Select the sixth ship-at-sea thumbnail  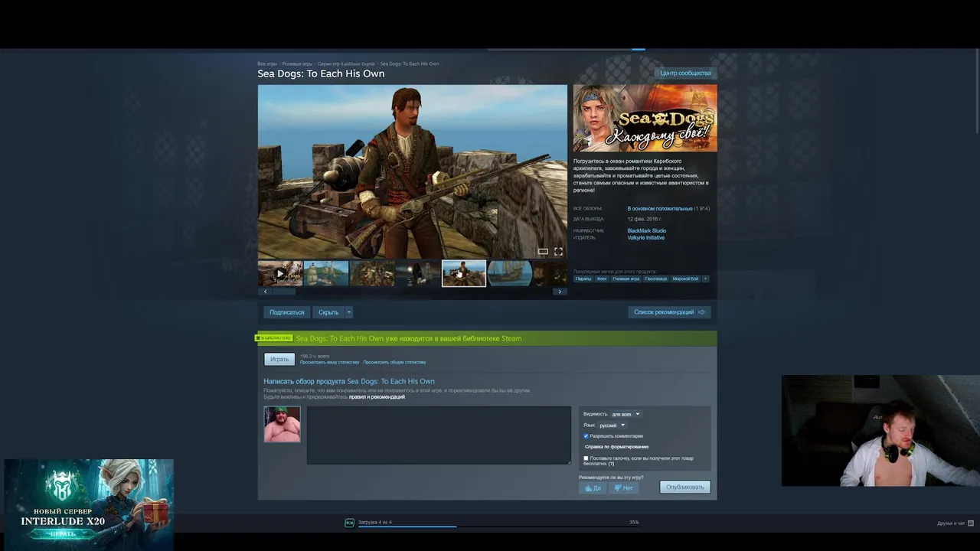click(510, 273)
